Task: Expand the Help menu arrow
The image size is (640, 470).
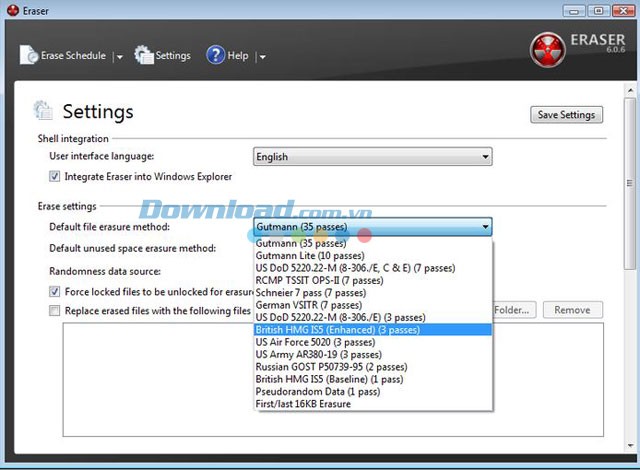Action: [x=262, y=57]
